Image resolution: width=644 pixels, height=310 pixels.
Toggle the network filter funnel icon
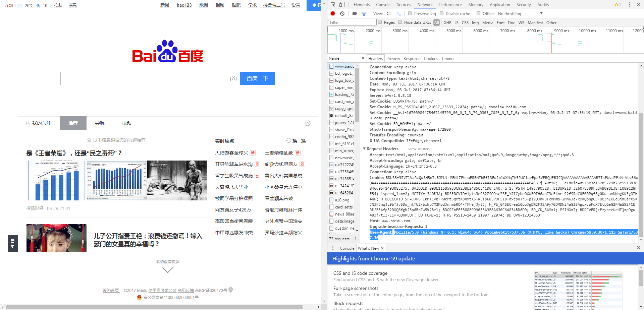coord(364,14)
